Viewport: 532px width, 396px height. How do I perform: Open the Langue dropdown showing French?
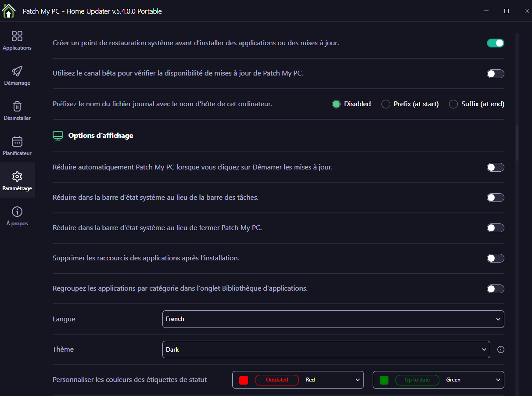pyautogui.click(x=333, y=319)
